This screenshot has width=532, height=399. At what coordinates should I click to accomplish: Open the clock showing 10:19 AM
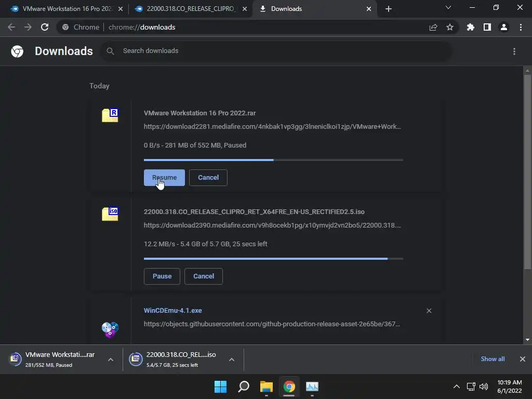click(x=509, y=387)
